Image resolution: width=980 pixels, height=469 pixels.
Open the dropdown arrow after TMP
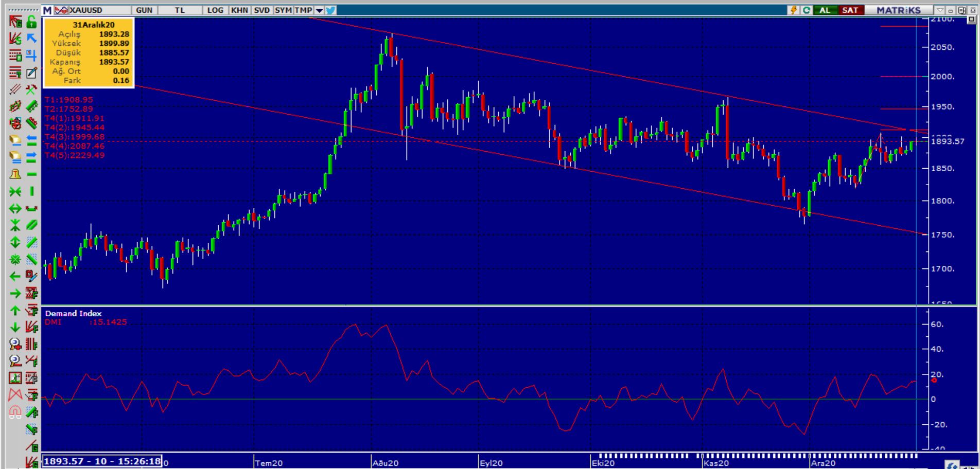pyautogui.click(x=319, y=10)
